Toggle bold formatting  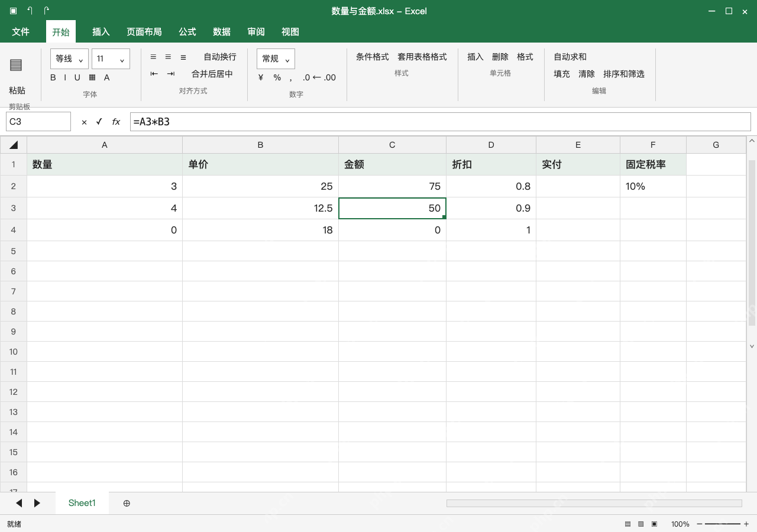coord(53,77)
